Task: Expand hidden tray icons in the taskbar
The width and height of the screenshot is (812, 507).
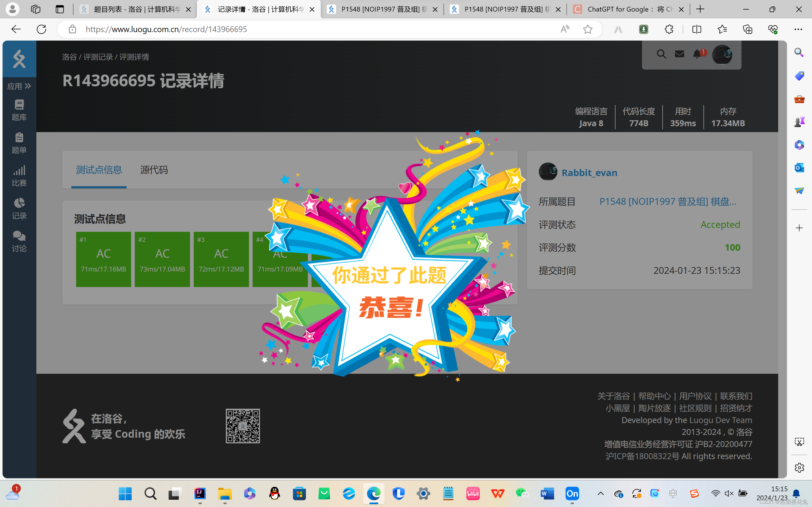Action: (600, 493)
